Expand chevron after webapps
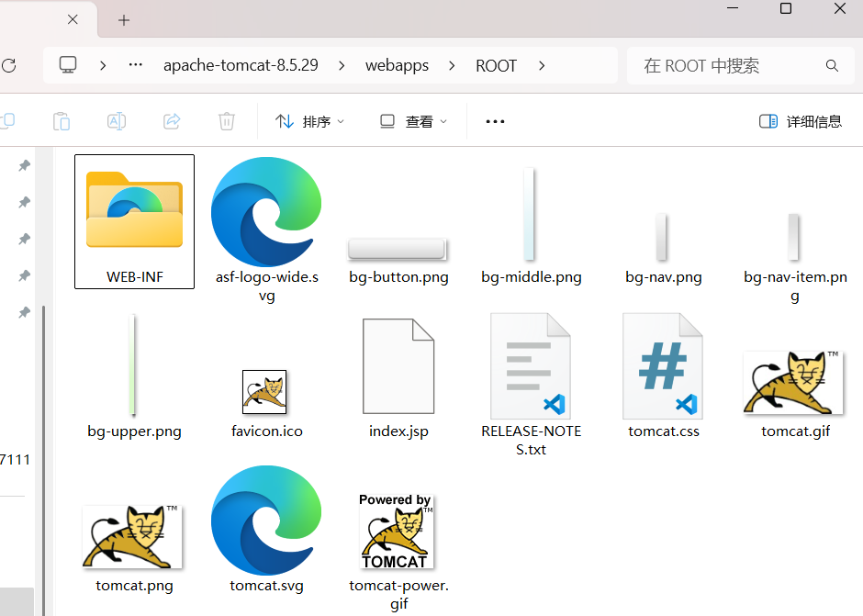Viewport: 863px width, 616px height. (452, 65)
